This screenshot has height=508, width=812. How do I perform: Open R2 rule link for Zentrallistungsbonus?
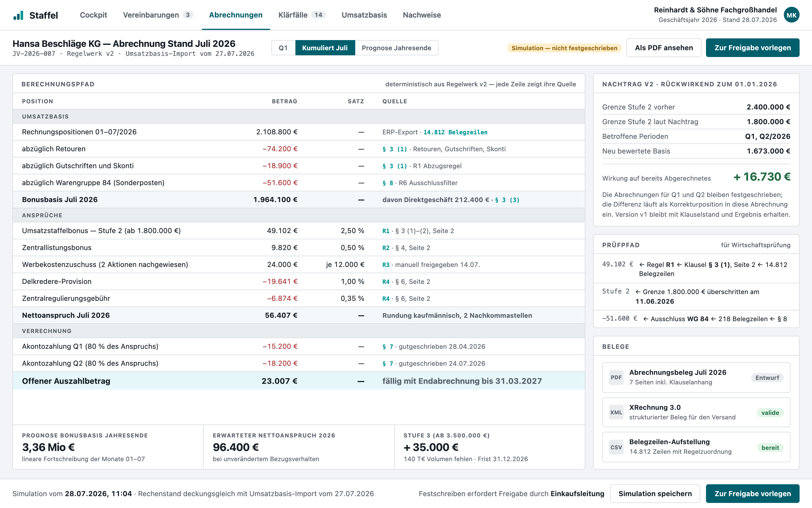pyautogui.click(x=386, y=248)
